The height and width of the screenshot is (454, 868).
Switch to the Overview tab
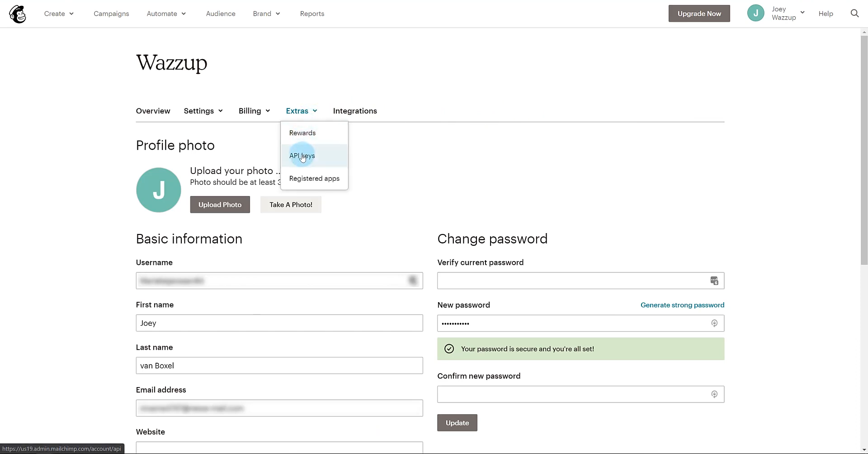click(x=153, y=111)
